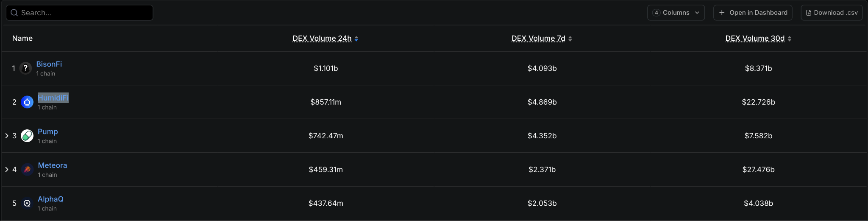868x221 pixels.
Task: Follow the Meteora protocol link
Action: click(x=53, y=165)
